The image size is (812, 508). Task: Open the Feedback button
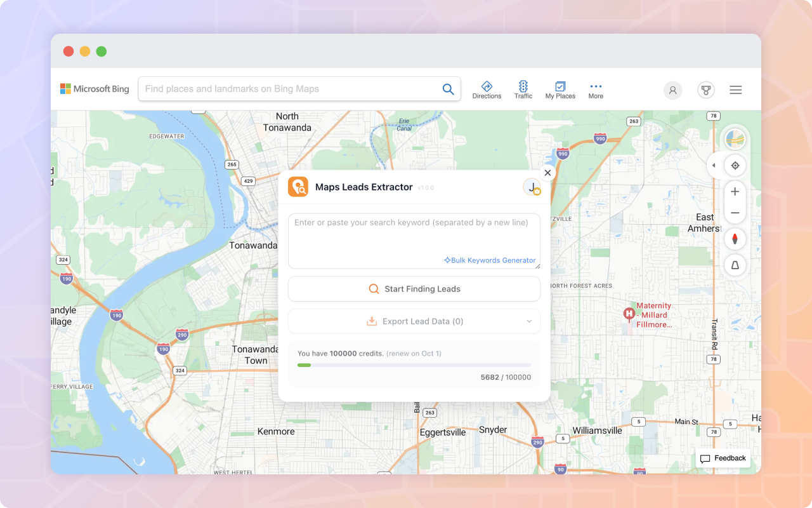(x=723, y=458)
